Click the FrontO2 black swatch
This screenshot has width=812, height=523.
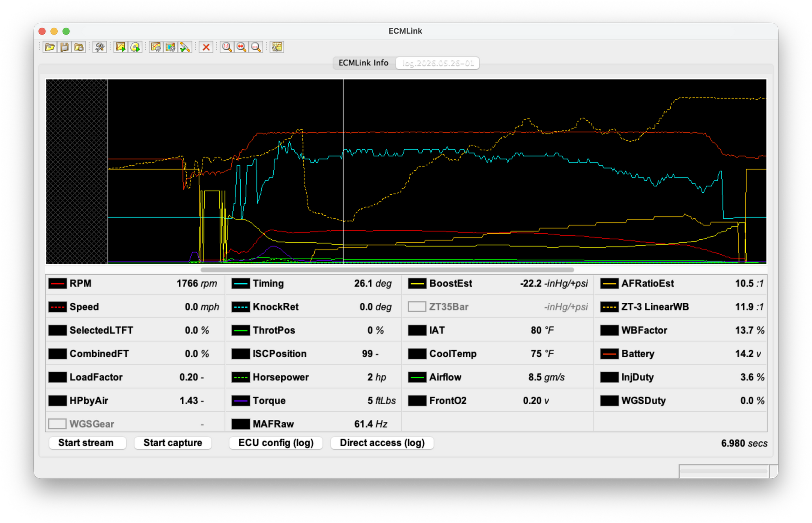click(x=417, y=401)
